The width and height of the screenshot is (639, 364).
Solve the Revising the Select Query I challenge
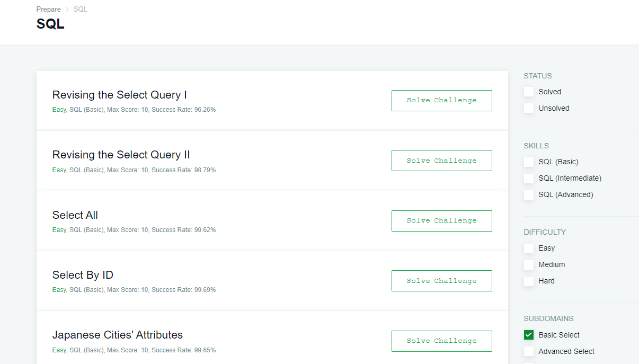point(441,101)
